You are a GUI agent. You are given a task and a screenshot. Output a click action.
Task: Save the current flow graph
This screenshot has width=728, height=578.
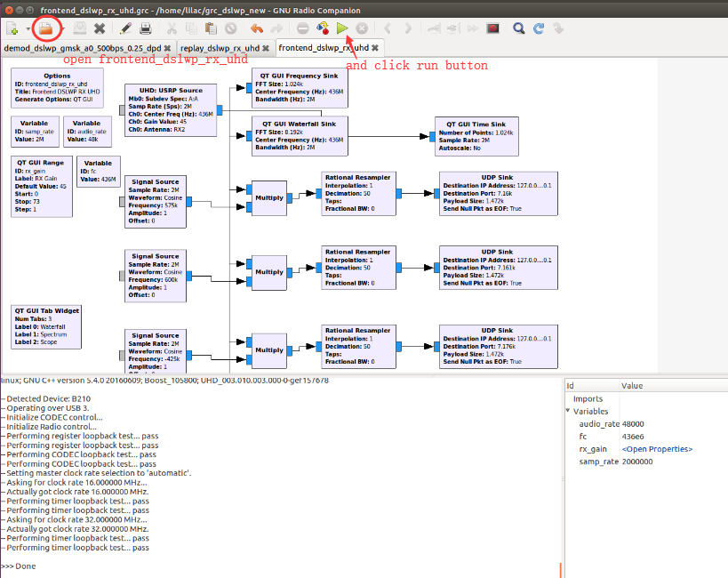(x=80, y=28)
